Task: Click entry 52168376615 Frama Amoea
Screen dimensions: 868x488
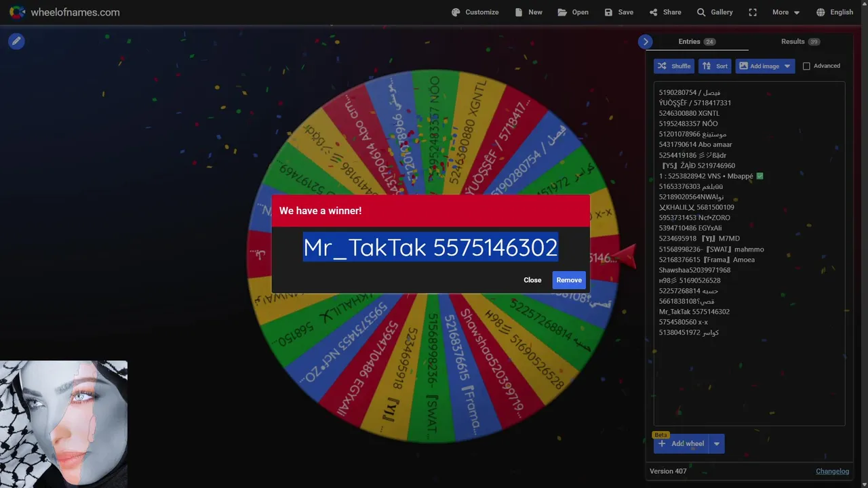Action: click(x=707, y=260)
